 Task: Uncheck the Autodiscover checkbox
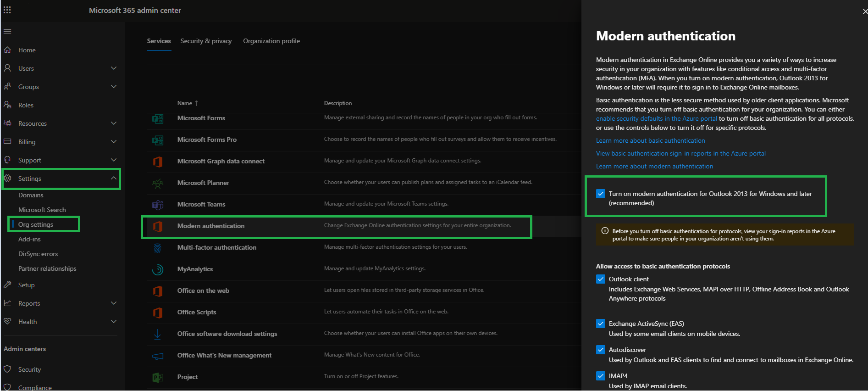(601, 350)
